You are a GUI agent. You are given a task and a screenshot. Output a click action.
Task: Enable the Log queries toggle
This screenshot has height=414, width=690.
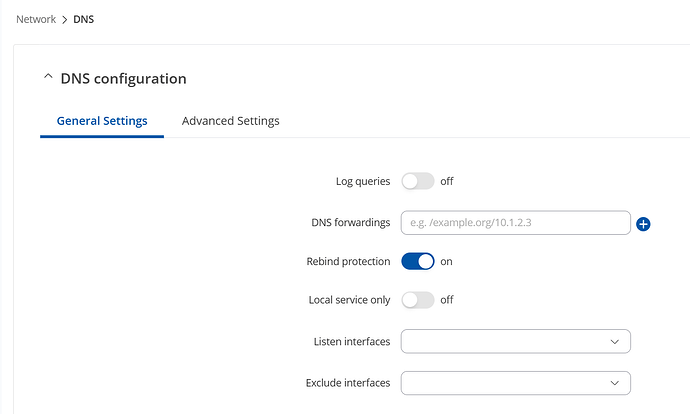click(418, 181)
